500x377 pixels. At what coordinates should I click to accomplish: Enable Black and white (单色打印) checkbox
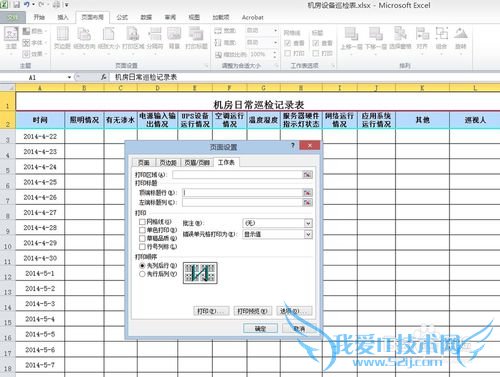click(x=142, y=230)
